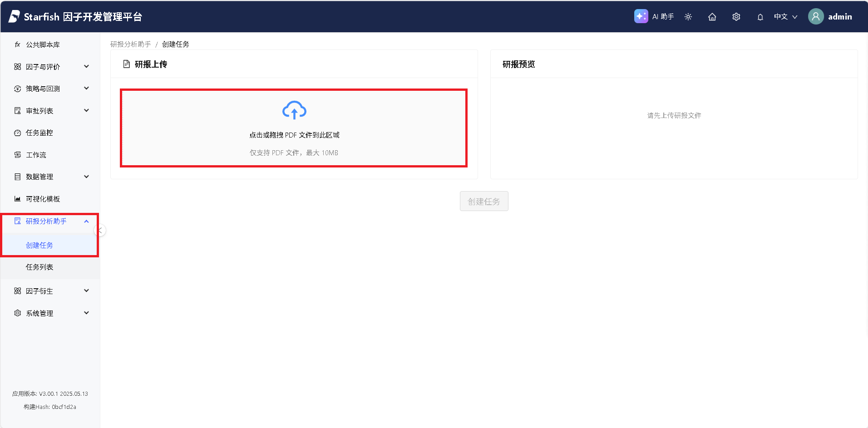Click the Starfish 因子开发管理平台 title
The height and width of the screenshot is (428, 868).
coord(83,17)
